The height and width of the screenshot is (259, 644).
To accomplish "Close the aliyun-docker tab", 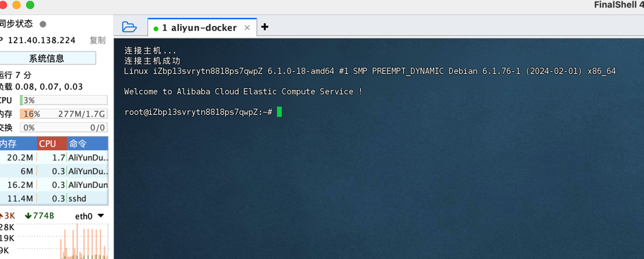I will coord(247,28).
